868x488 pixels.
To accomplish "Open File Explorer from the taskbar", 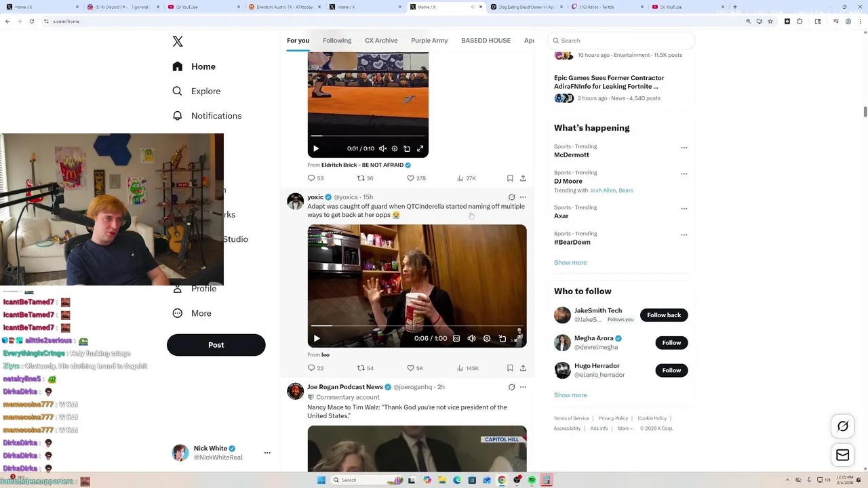I will click(442, 480).
